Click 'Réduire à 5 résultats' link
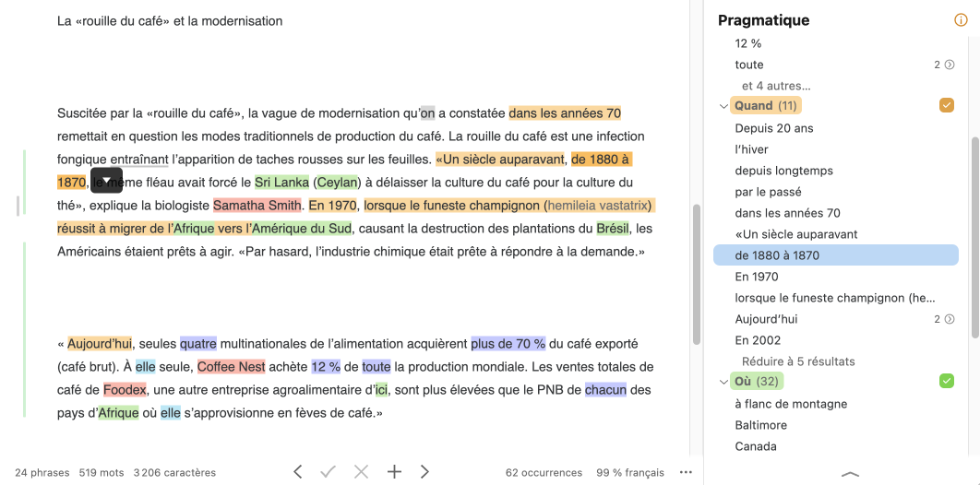 (798, 361)
